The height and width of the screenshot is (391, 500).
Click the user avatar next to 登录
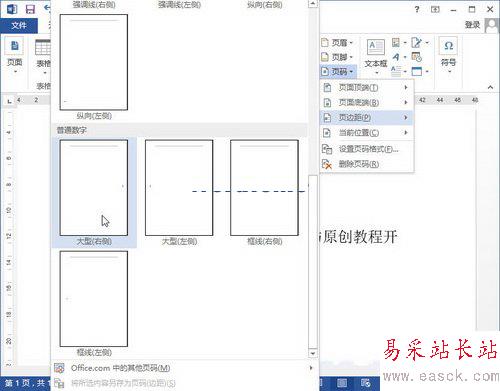click(x=492, y=26)
